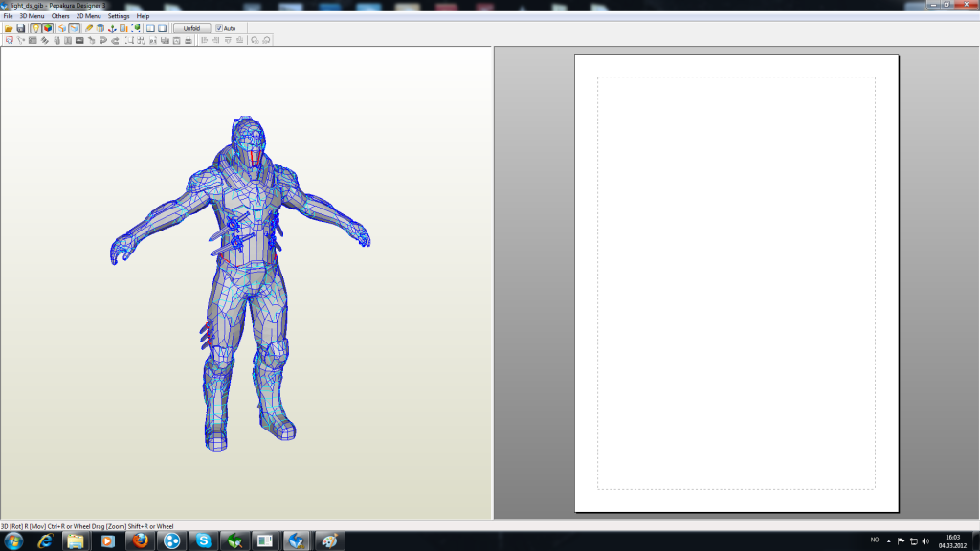Select the orange cube view icon
This screenshot has height=551, width=980.
coord(62,28)
